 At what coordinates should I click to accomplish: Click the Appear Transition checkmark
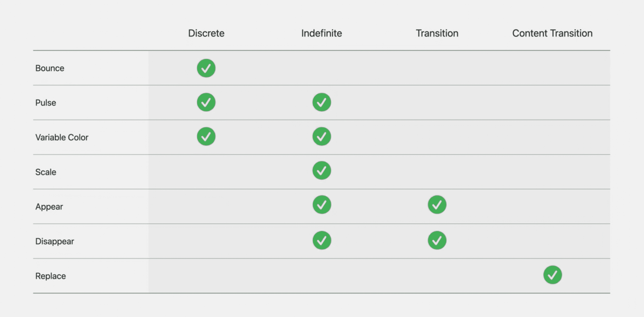(x=437, y=205)
